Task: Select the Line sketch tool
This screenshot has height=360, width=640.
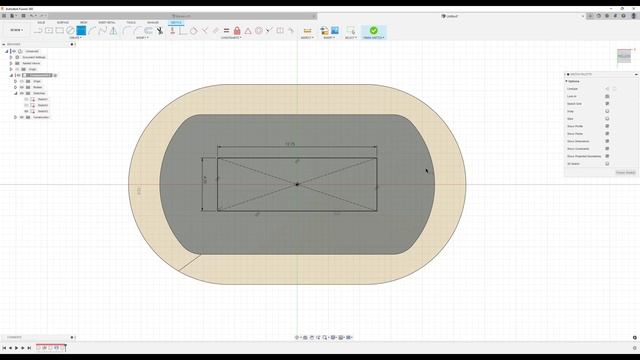Action: click(38, 31)
